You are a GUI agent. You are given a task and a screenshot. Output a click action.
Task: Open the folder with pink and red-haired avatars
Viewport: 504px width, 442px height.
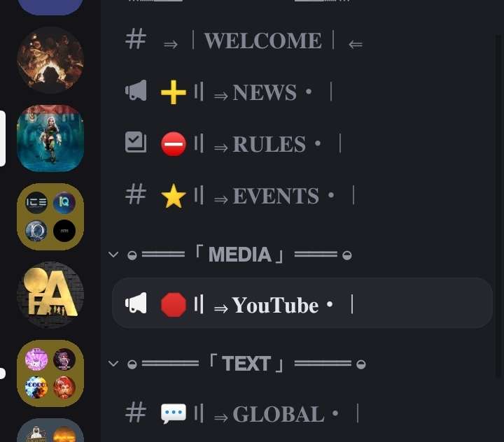50,373
